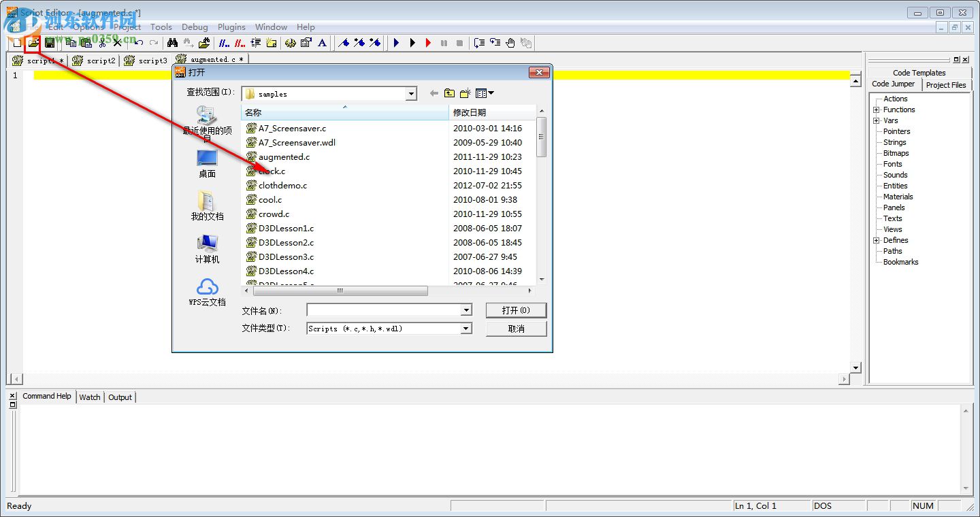Select Entities in the Code Jumper tree

[x=895, y=186]
